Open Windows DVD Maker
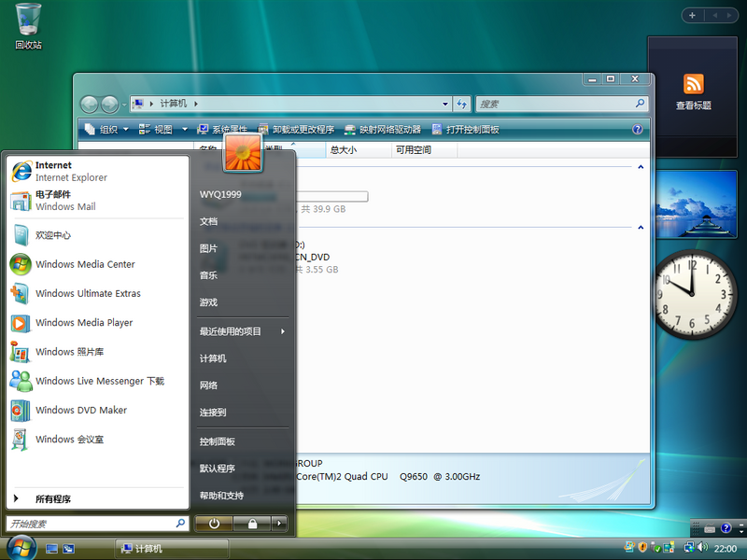The image size is (747, 560). click(98, 410)
